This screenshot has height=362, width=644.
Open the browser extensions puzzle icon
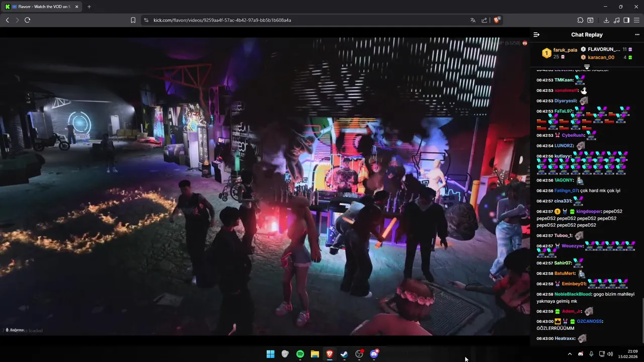(x=580, y=20)
